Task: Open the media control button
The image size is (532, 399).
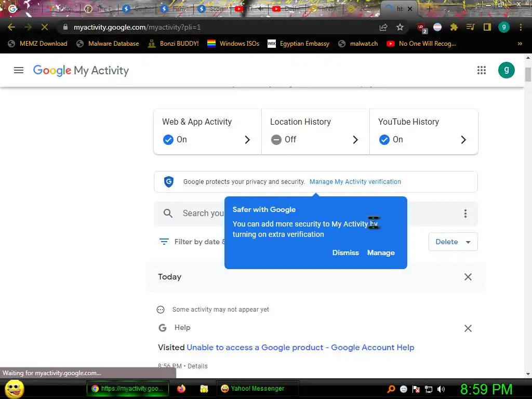Action: (470, 27)
